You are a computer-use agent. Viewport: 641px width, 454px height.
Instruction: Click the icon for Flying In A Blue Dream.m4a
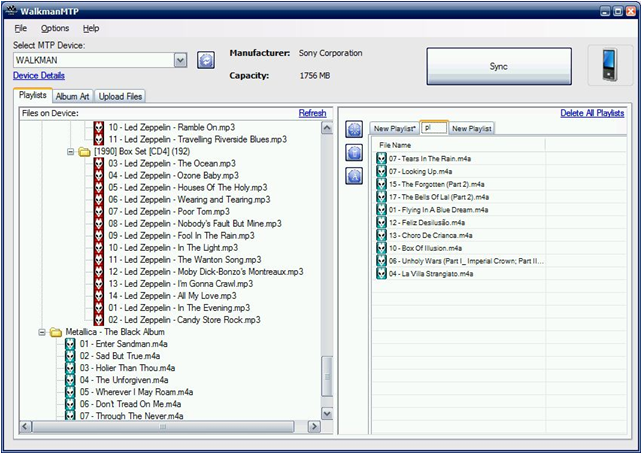point(381,210)
